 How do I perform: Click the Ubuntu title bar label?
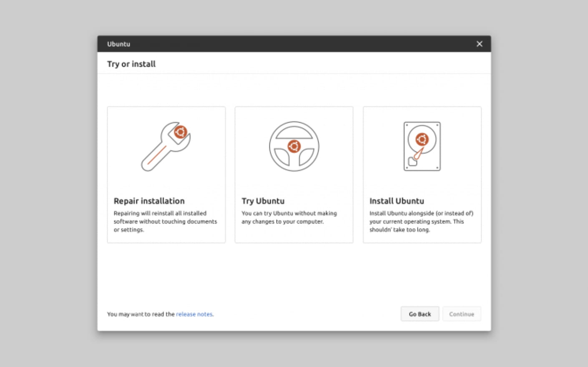point(118,44)
